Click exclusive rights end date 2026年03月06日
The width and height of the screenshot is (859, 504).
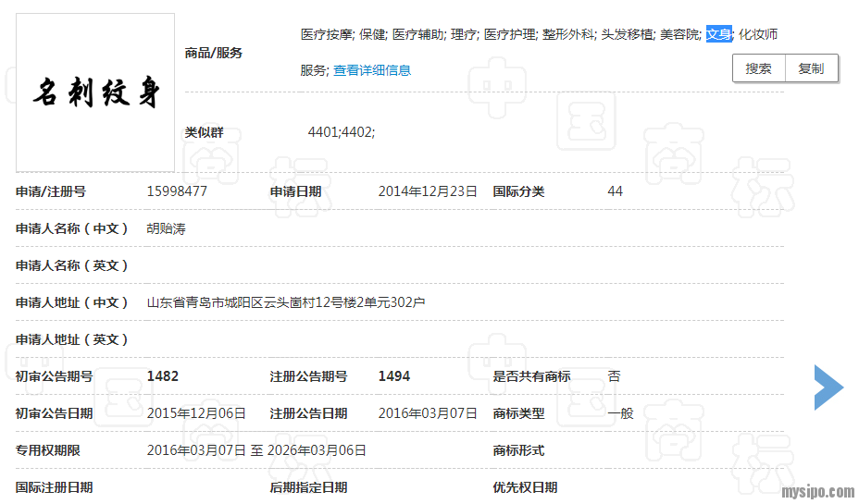click(317, 450)
